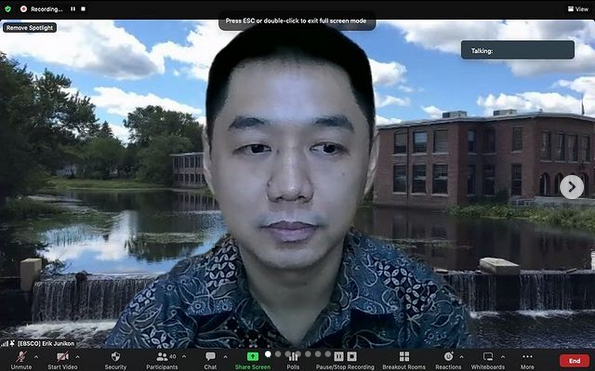
Task: Click the red End meeting button
Action: pos(575,361)
